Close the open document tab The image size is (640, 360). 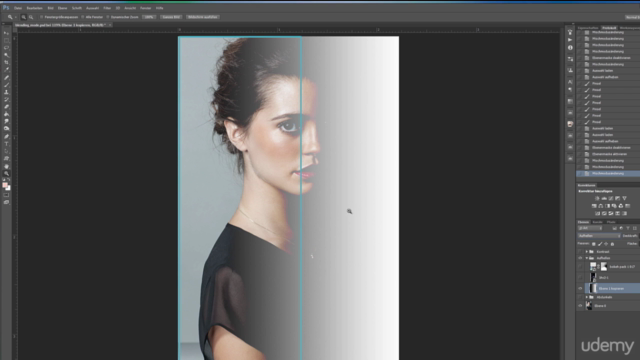pyautogui.click(x=110, y=25)
